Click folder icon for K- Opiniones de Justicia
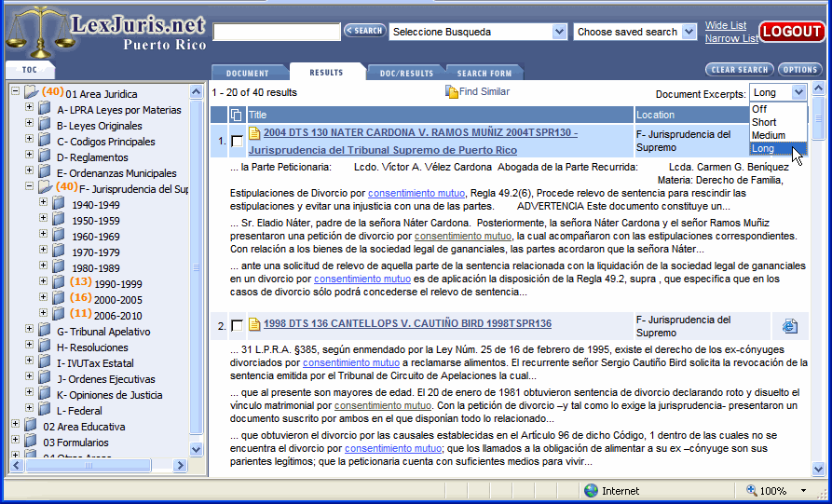Image resolution: width=832 pixels, height=504 pixels. [45, 394]
